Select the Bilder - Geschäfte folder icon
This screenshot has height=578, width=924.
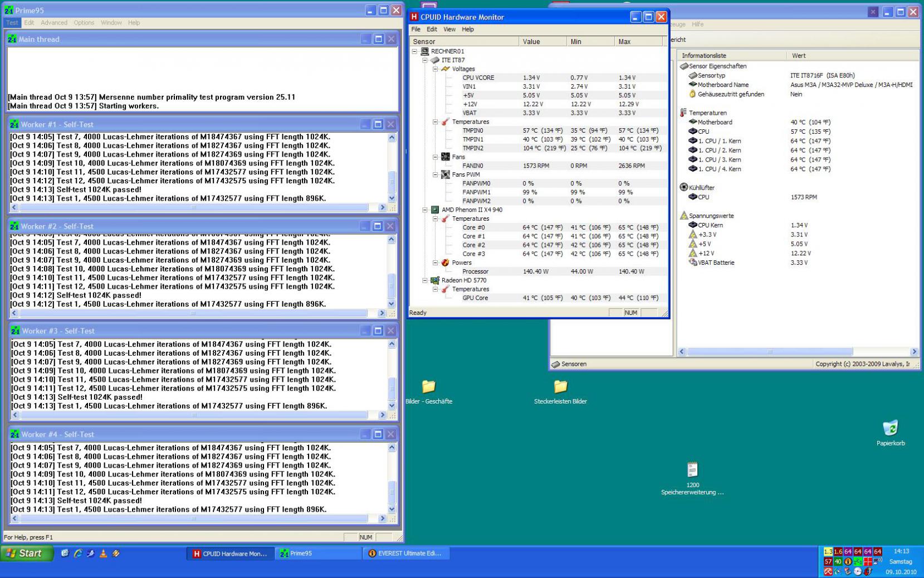[428, 386]
